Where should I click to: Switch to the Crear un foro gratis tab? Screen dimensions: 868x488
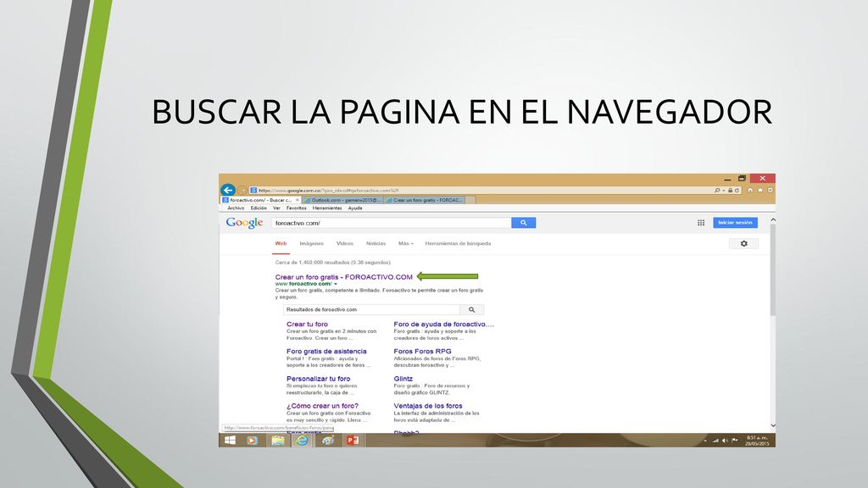425,200
